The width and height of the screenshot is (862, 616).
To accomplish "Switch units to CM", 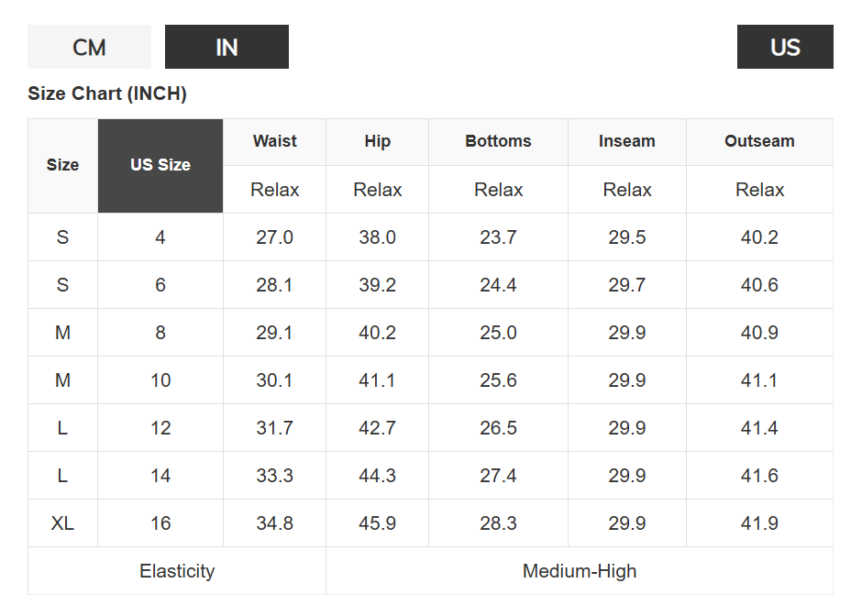I will click(89, 47).
